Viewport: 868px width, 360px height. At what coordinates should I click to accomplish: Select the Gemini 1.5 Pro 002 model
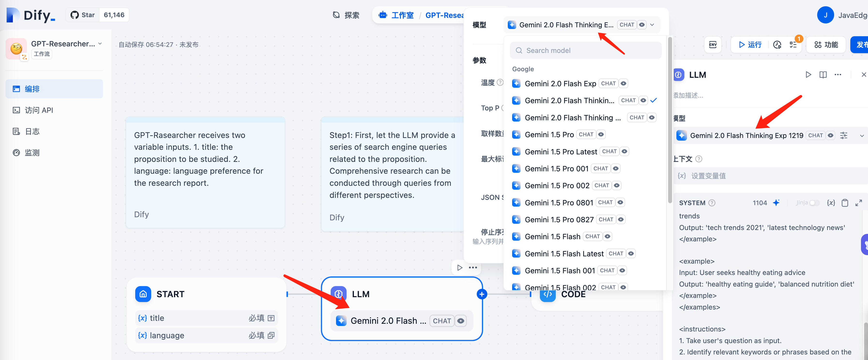point(585,185)
